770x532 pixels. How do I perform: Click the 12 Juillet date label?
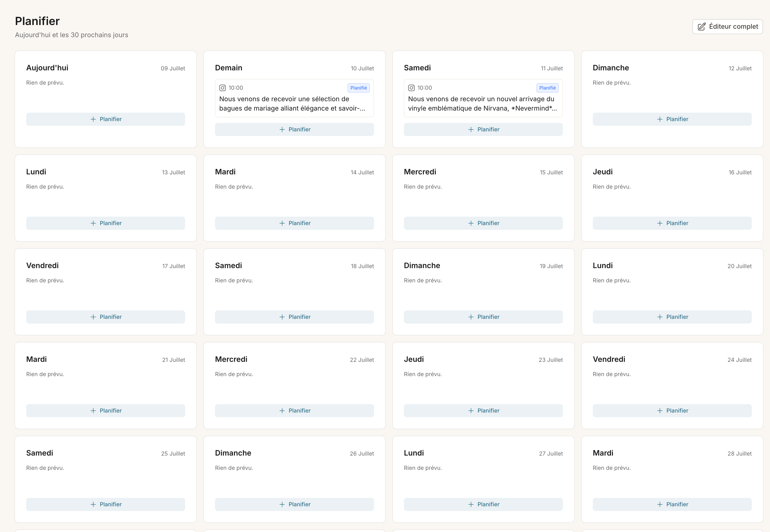[x=740, y=68]
